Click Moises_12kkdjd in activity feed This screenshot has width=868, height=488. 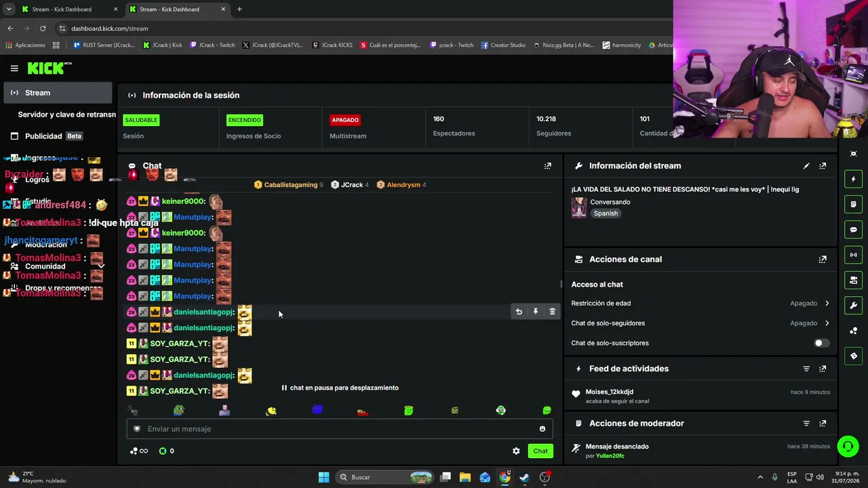[x=610, y=392]
